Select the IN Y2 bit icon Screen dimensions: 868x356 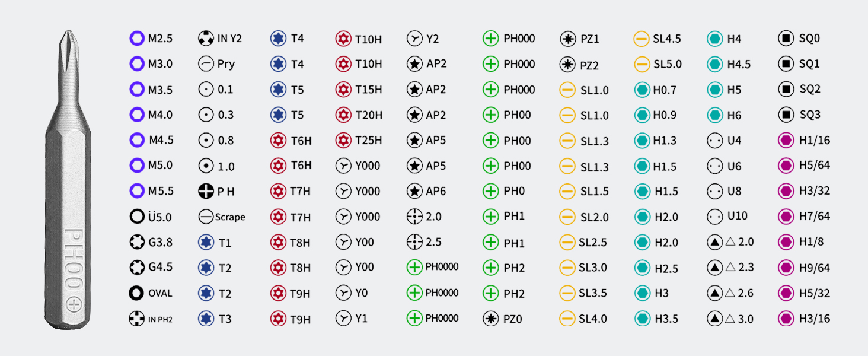pyautogui.click(x=206, y=39)
